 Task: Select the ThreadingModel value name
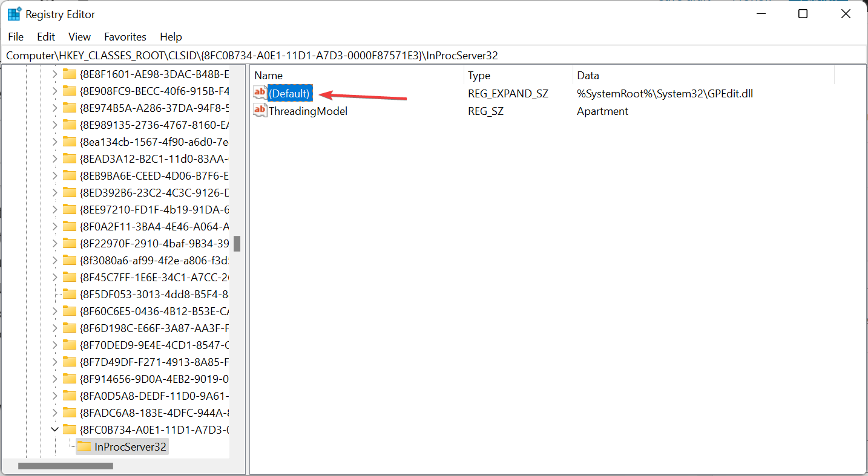[308, 111]
